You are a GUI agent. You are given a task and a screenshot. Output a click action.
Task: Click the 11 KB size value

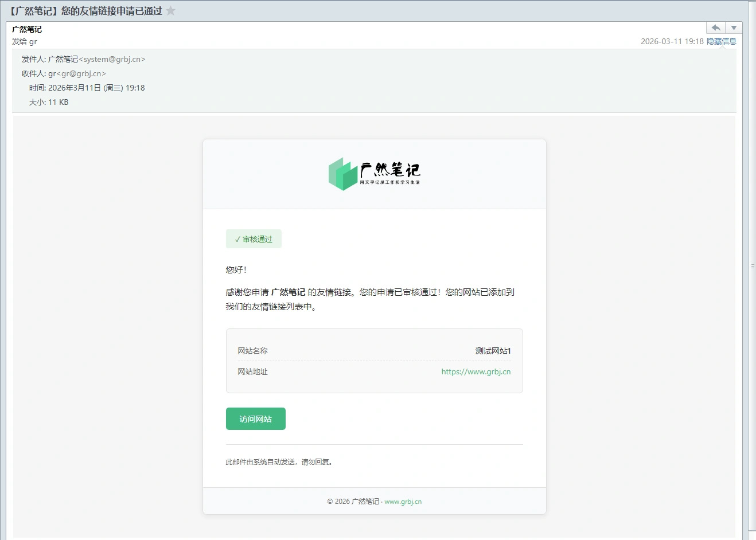click(58, 102)
